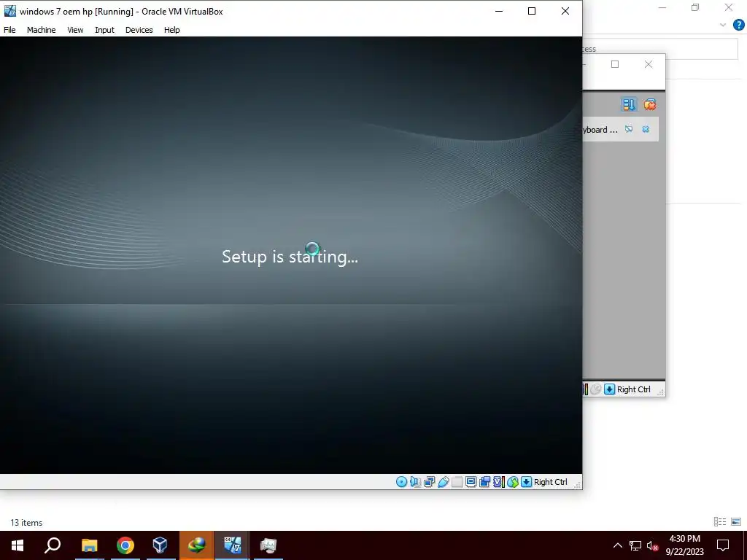This screenshot has height=560, width=747.
Task: Toggle keep finished progresses in background VM window
Action: pyautogui.click(x=628, y=104)
